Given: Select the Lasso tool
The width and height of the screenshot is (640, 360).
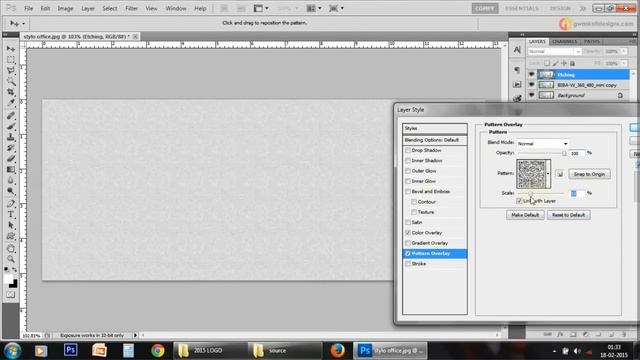Looking at the screenshot, I should click(11, 71).
